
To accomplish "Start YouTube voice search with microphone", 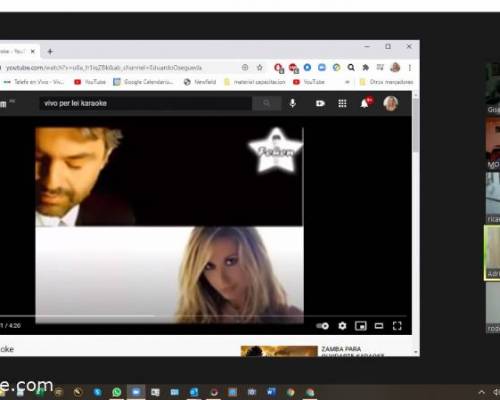I will pos(293,103).
